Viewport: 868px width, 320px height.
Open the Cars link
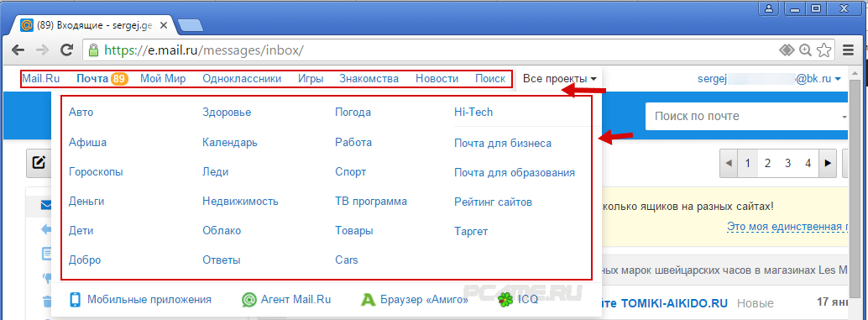pyautogui.click(x=347, y=260)
